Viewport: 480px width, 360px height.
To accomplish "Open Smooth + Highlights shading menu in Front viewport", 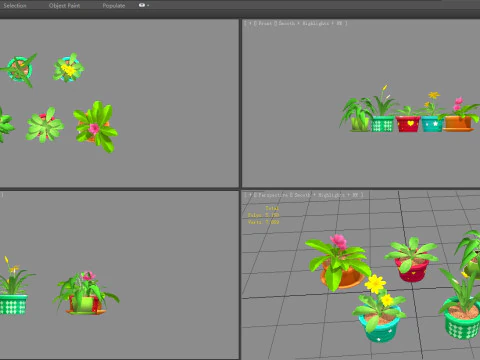I will pyautogui.click(x=310, y=23).
